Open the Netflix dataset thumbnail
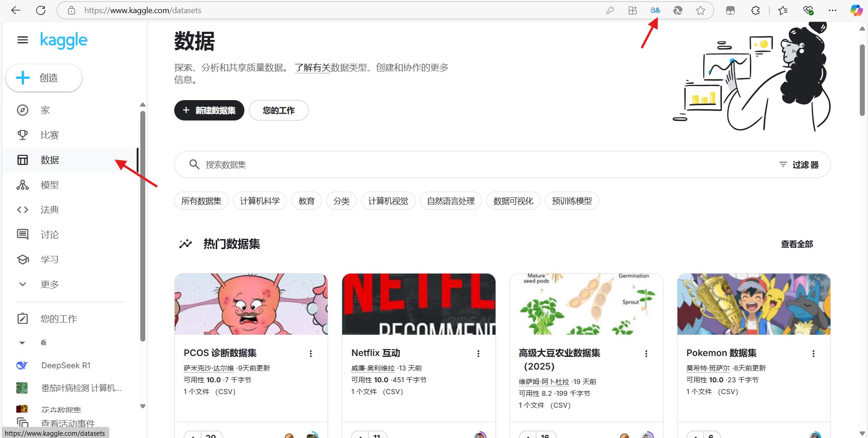 (419, 304)
